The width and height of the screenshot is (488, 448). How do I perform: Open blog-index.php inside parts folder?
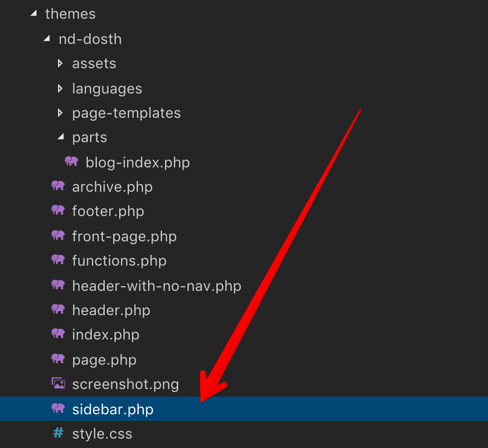coord(138,162)
